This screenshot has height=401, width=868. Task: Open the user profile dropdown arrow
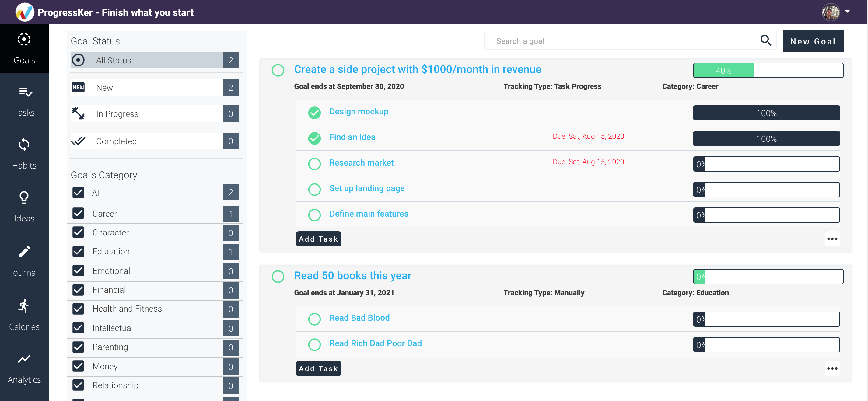tap(847, 12)
